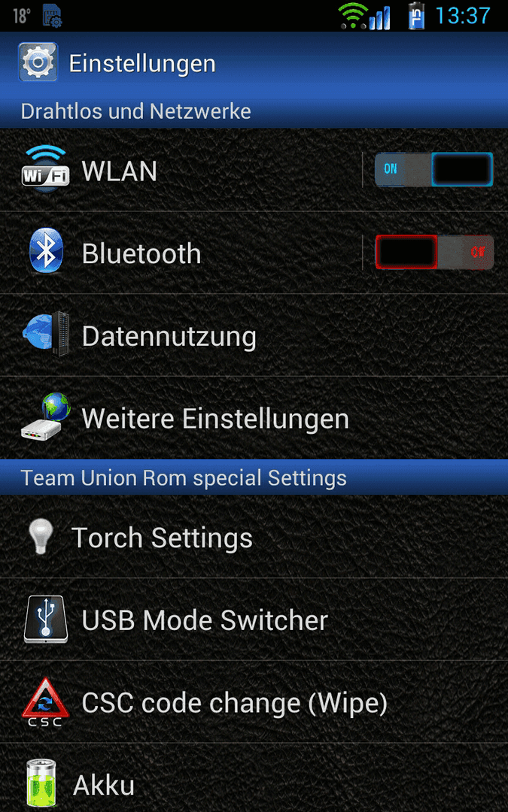This screenshot has height=812, width=508.
Task: Open the Akku battery entry
Action: pyautogui.click(x=254, y=778)
